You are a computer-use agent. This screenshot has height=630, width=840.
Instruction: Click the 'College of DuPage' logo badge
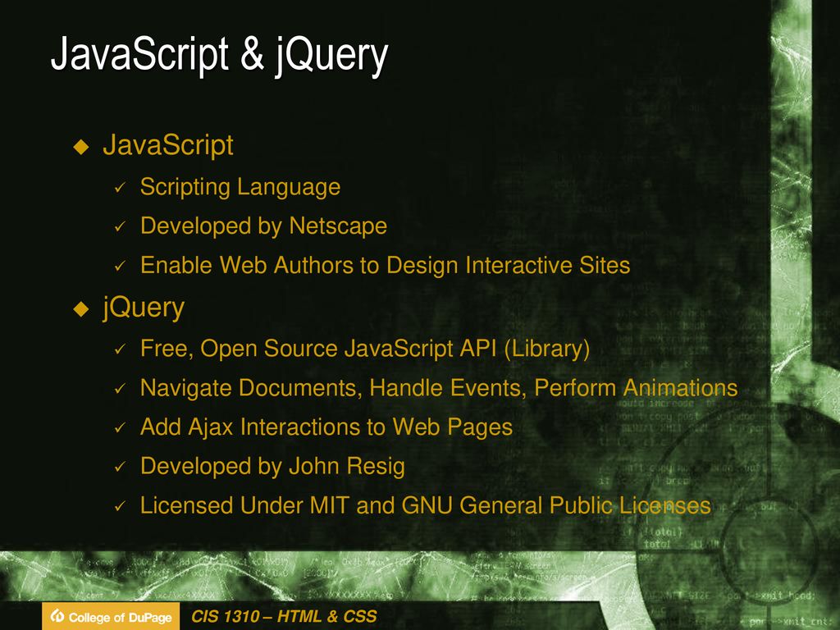point(111,617)
